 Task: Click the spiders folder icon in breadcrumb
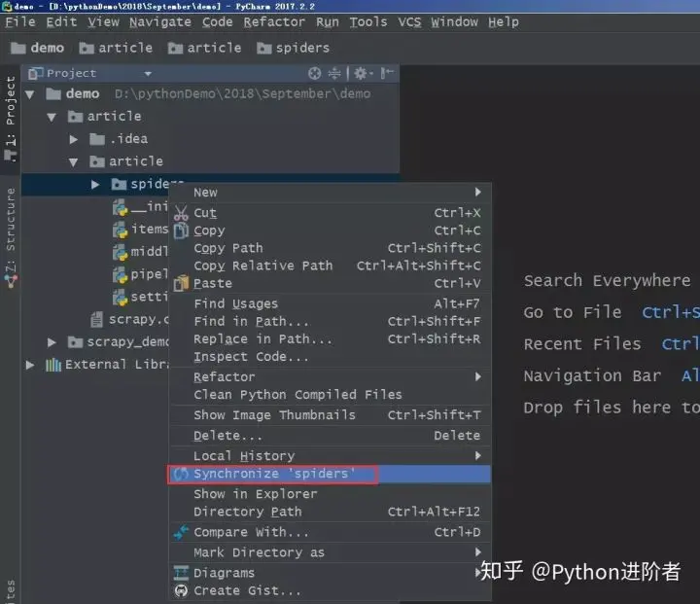pos(263,48)
